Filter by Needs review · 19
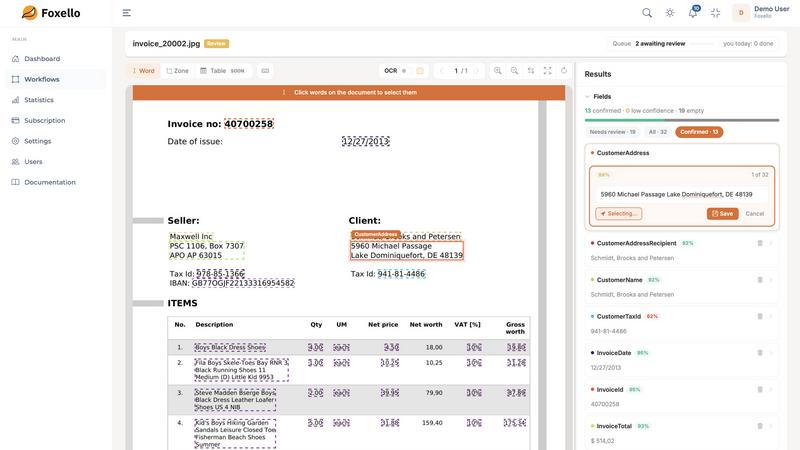800x450 pixels. 612,132
